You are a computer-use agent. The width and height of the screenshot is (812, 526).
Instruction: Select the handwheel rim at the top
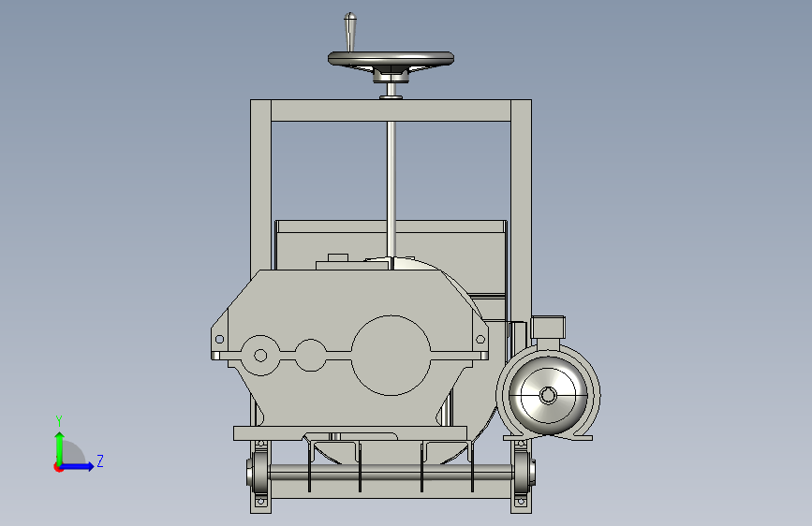[x=391, y=59]
